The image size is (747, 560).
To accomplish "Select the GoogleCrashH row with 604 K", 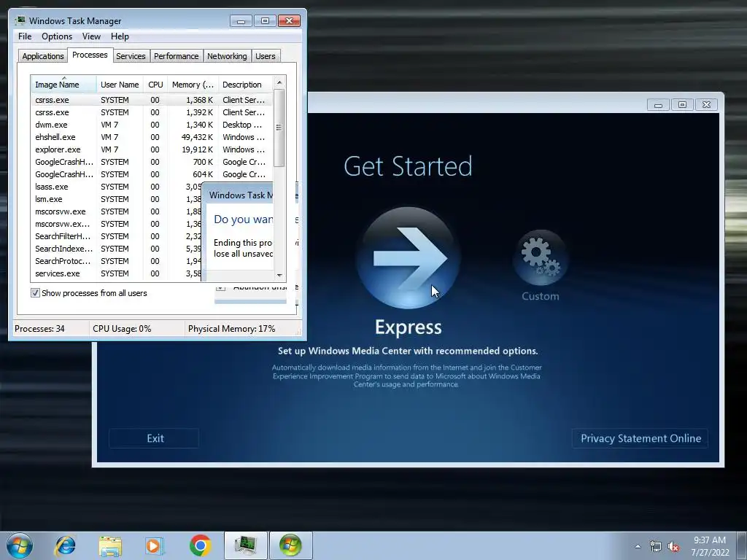I will (152, 174).
